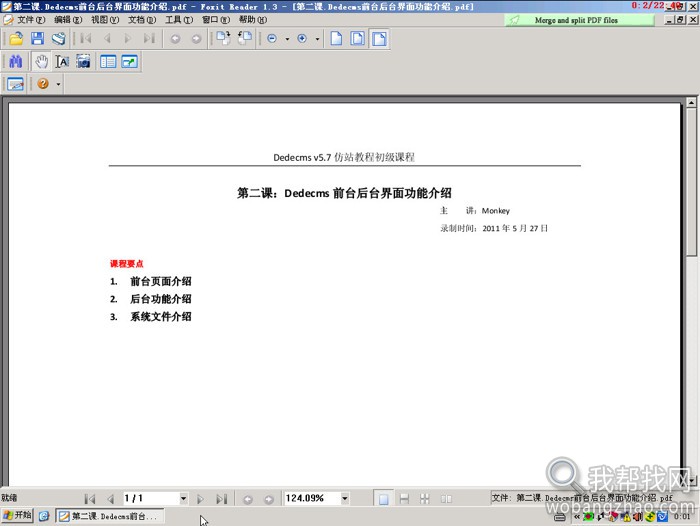The width and height of the screenshot is (700, 526).
Task: Select continuous page layout mode
Action: (404, 499)
